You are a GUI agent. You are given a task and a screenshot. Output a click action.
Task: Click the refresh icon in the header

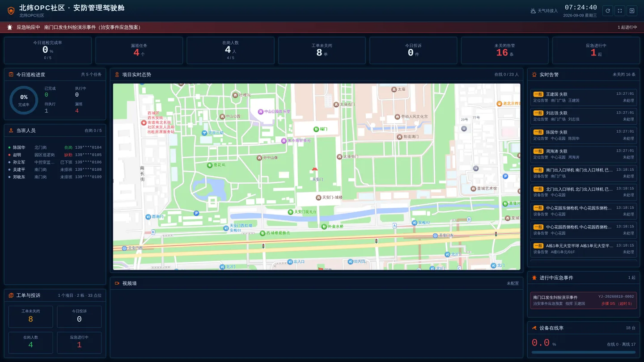(607, 11)
